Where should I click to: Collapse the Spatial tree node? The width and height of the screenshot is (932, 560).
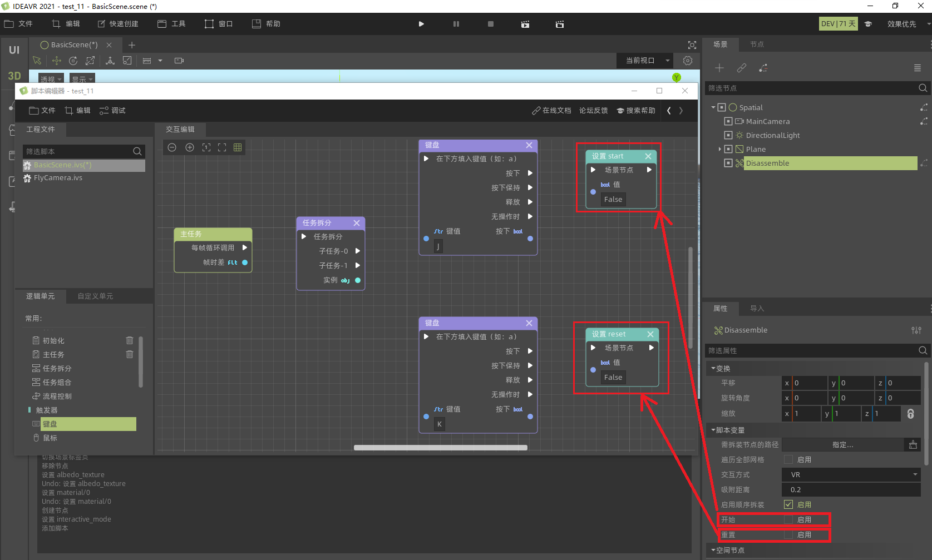click(x=713, y=107)
